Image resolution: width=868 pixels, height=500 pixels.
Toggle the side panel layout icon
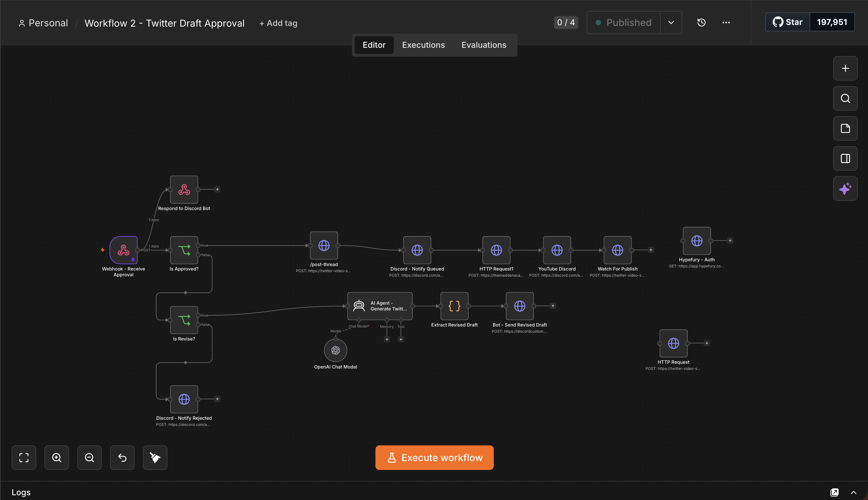point(845,159)
